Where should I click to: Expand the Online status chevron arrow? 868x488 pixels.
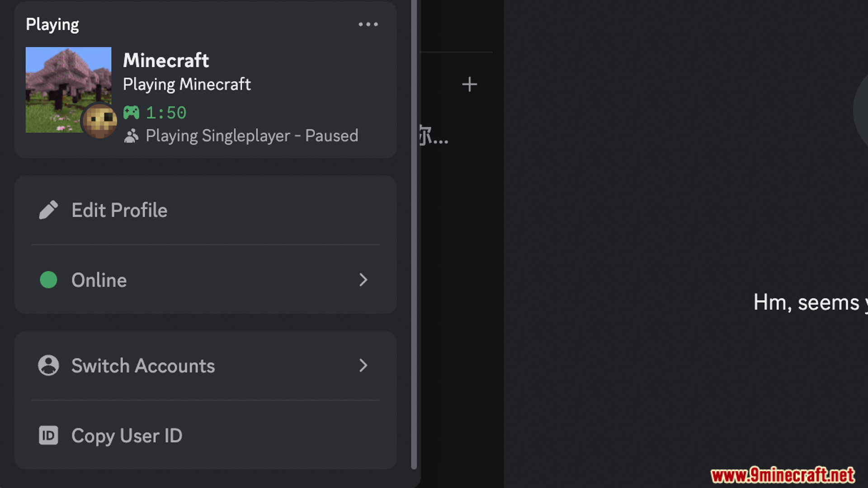pos(363,280)
